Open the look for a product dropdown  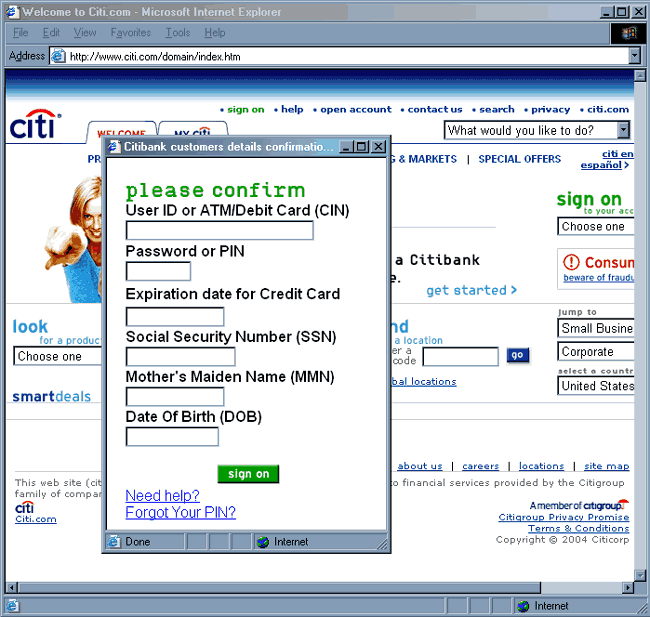point(57,356)
